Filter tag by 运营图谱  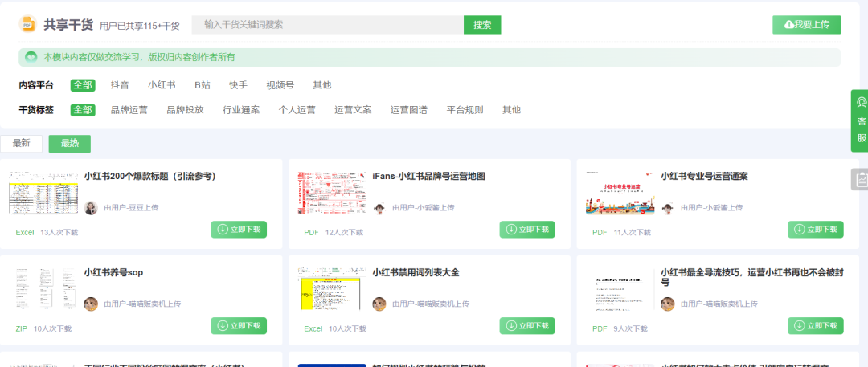click(x=409, y=110)
